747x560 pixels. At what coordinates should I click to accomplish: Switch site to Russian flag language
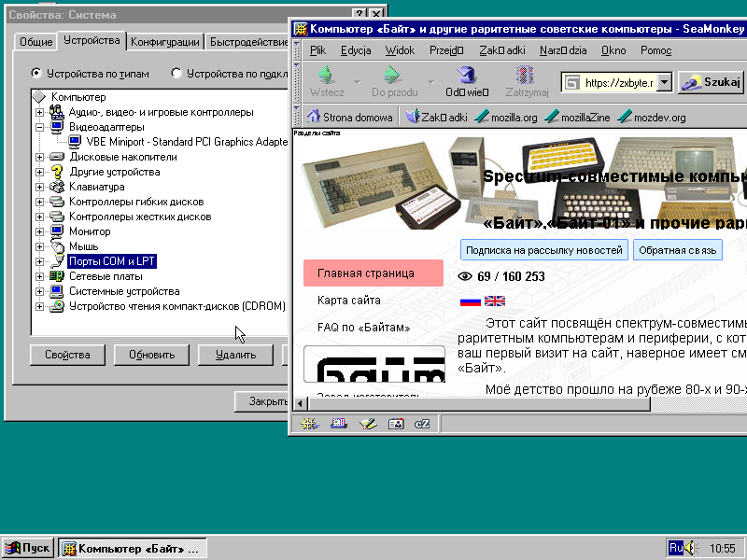(471, 301)
